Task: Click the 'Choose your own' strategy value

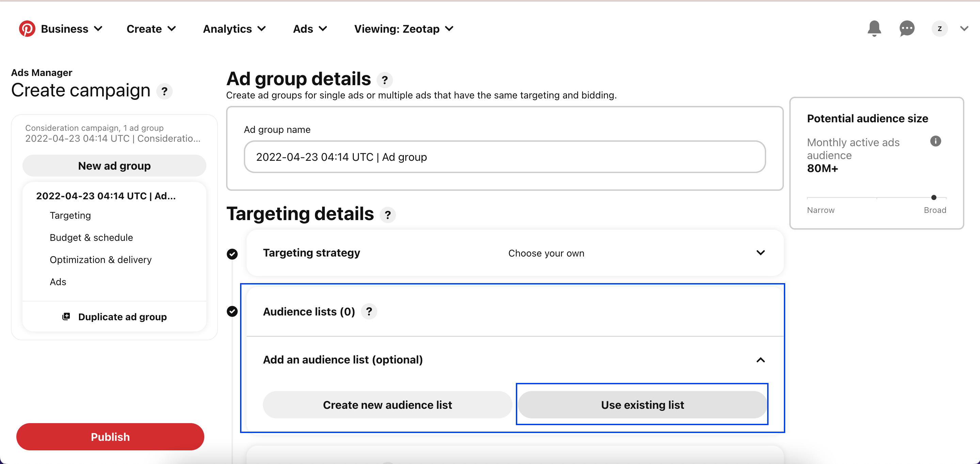Action: pyautogui.click(x=546, y=253)
